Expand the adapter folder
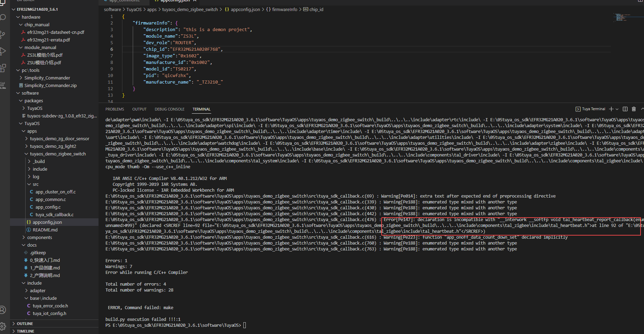644x334 pixels. [26, 290]
